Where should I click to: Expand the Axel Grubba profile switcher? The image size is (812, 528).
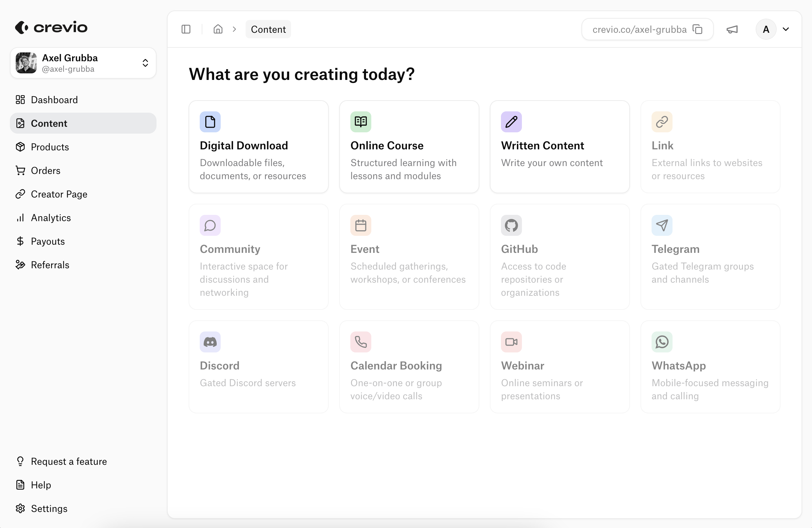coord(145,63)
